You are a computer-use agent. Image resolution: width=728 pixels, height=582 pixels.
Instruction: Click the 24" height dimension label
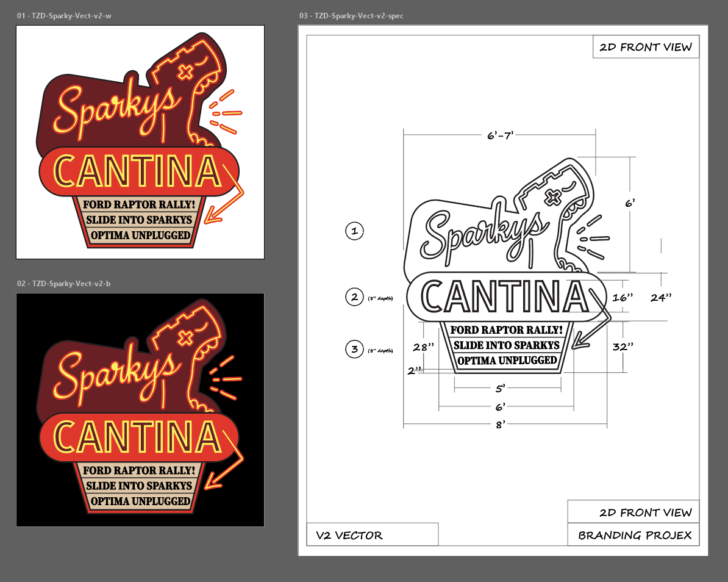[x=661, y=298]
